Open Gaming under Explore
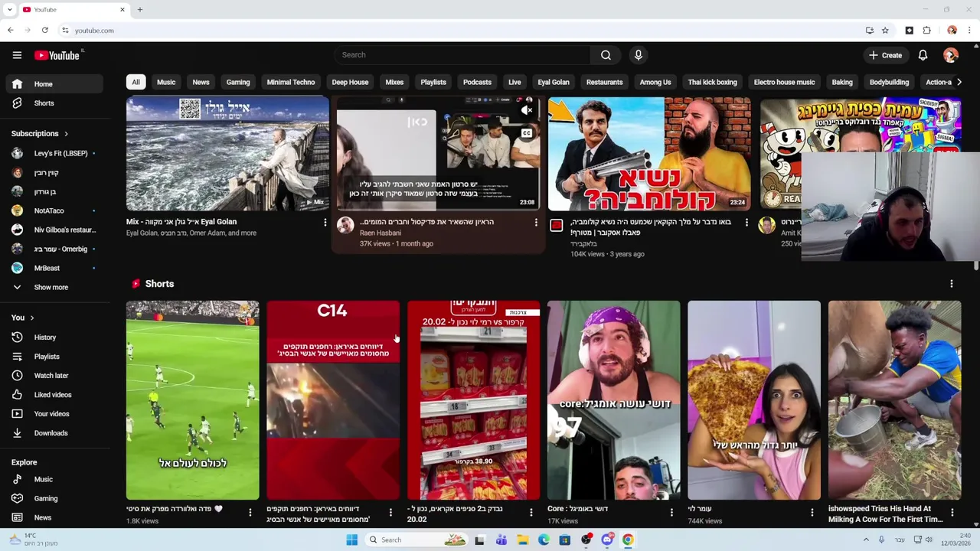980x551 pixels. [x=54, y=499]
